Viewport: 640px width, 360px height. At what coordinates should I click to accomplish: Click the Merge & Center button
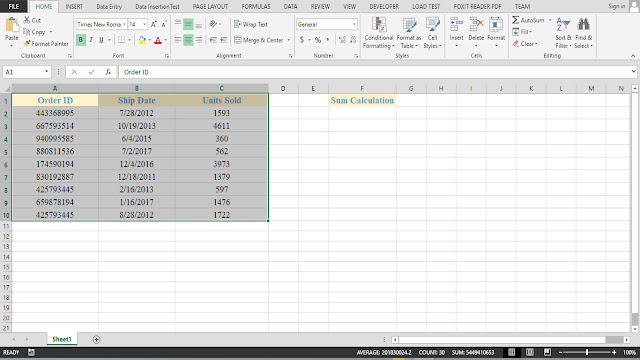point(258,40)
